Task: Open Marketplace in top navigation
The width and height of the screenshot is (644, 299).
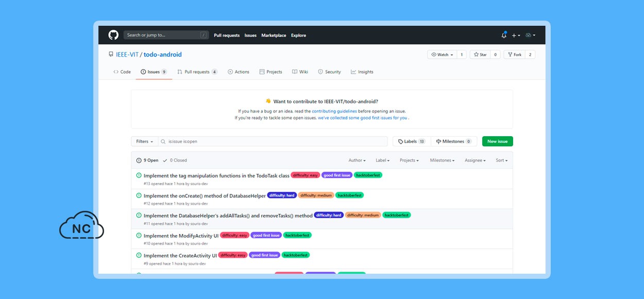Action: pyautogui.click(x=274, y=36)
